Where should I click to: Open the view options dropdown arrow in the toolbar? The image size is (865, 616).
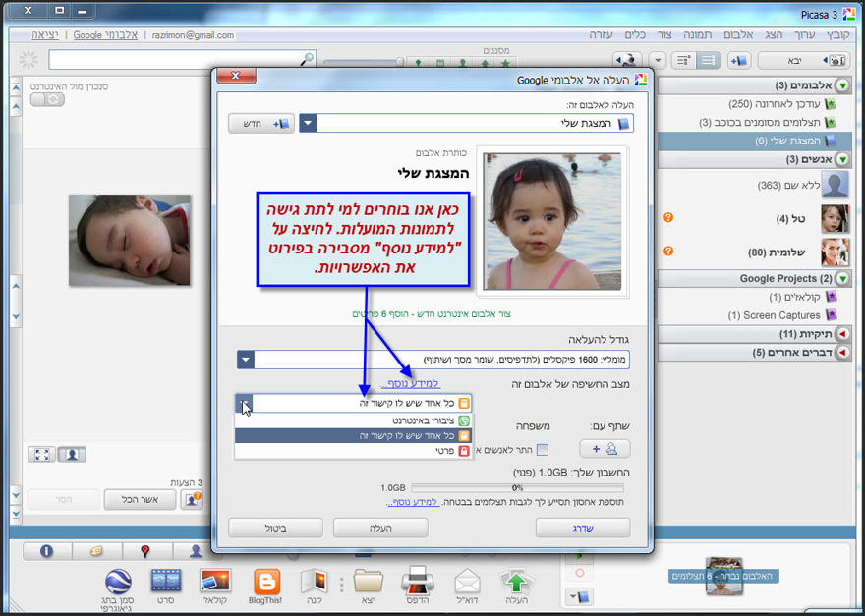point(657,60)
